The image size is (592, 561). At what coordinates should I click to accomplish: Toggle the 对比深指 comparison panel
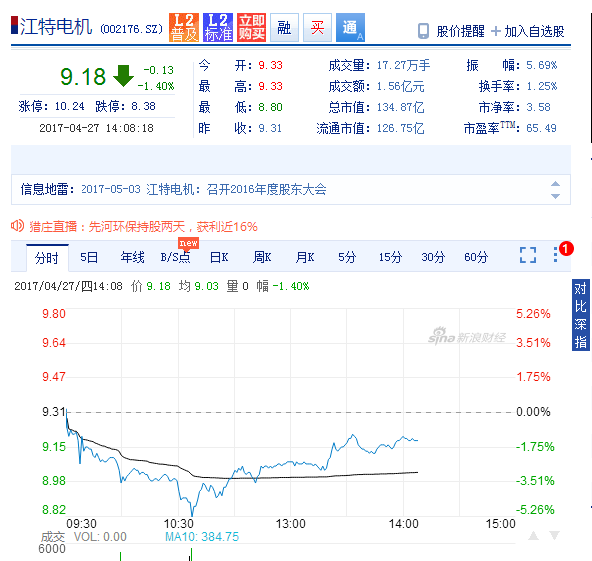point(581,315)
